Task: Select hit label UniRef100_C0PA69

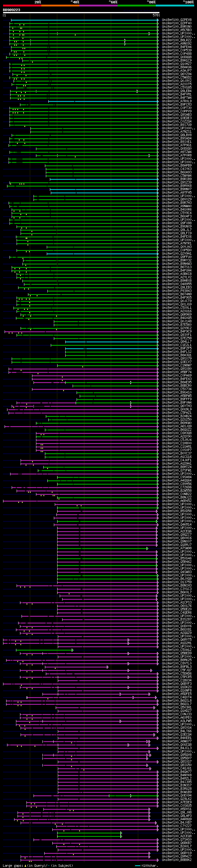Action: point(177,375)
